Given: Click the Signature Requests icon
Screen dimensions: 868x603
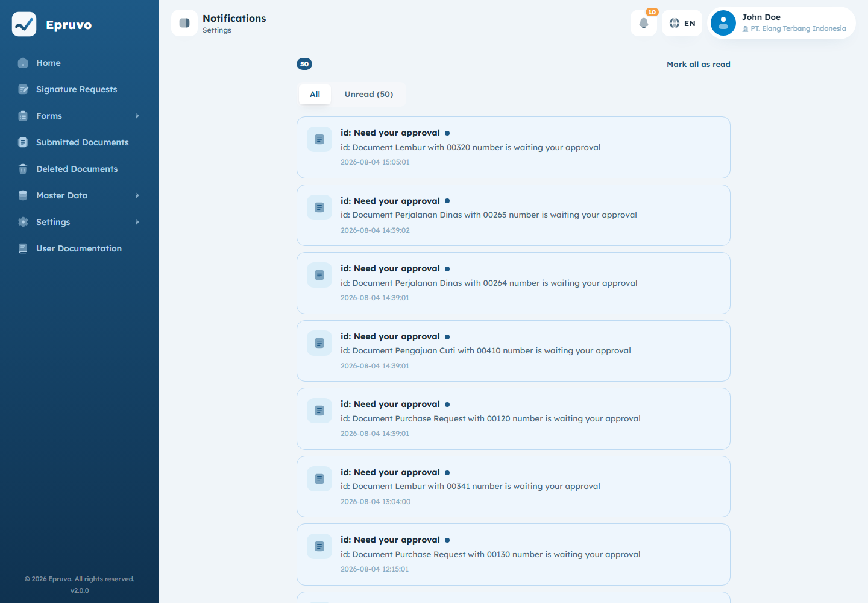Looking at the screenshot, I should (x=23, y=89).
